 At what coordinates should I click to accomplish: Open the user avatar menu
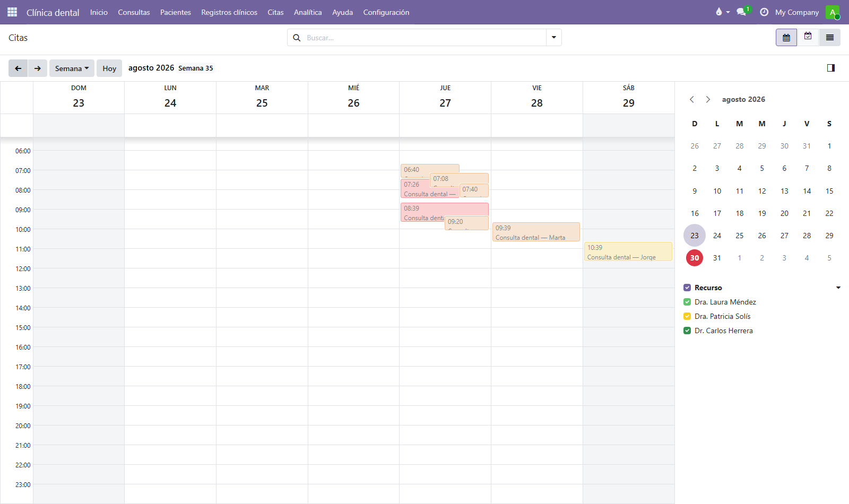coord(833,12)
